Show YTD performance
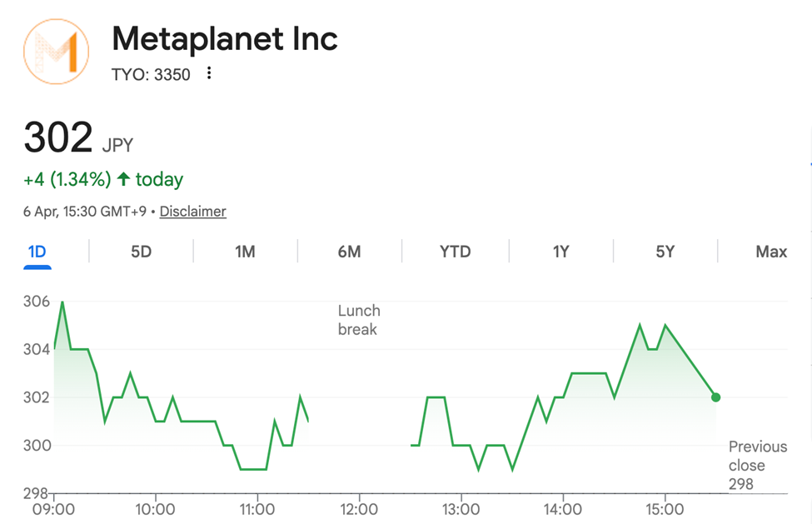This screenshot has width=812, height=524. click(x=455, y=251)
